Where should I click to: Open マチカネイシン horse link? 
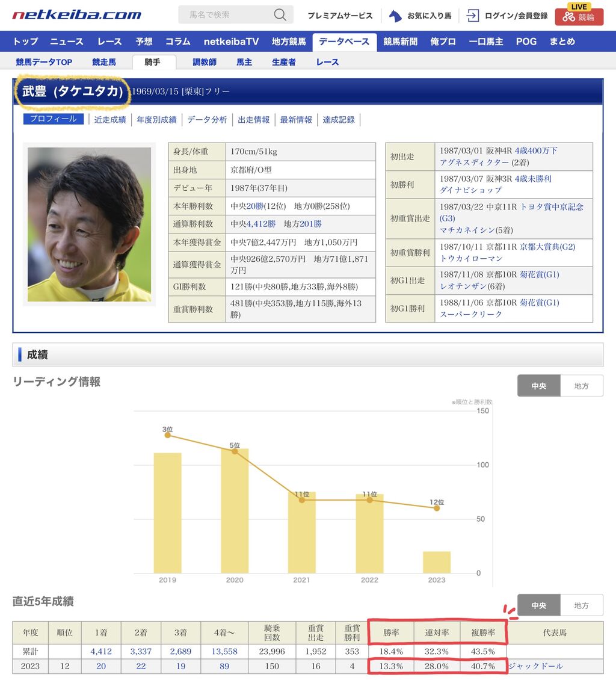(468, 230)
